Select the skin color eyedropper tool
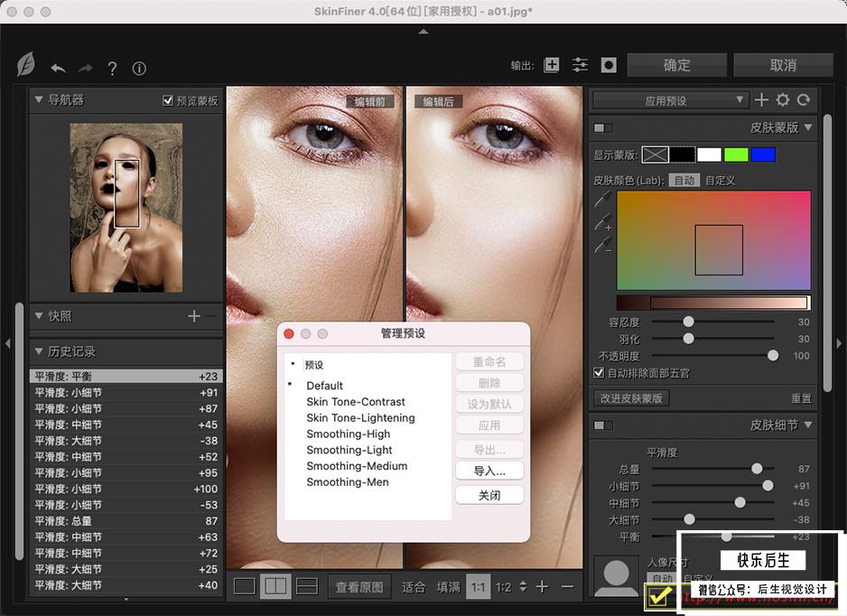Image resolution: width=847 pixels, height=616 pixels. (x=603, y=199)
